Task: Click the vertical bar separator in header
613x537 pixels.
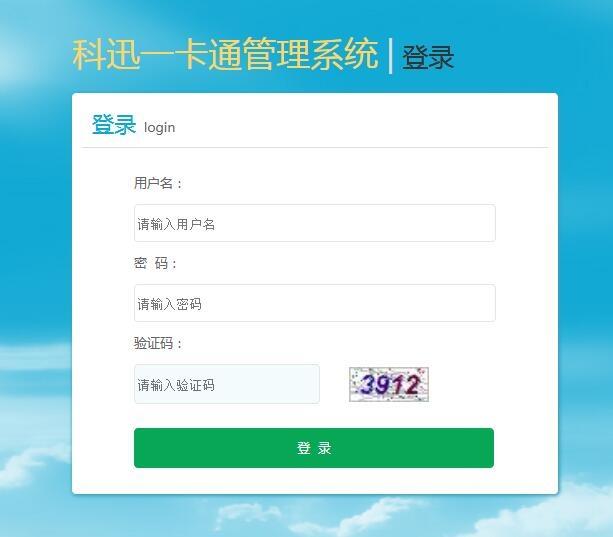Action: tap(390, 55)
